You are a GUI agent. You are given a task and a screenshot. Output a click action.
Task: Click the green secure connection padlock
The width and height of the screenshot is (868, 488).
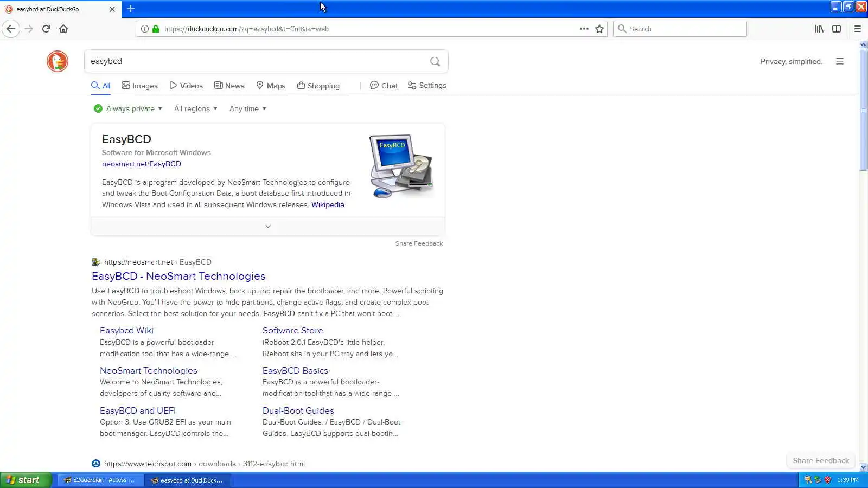(x=156, y=29)
